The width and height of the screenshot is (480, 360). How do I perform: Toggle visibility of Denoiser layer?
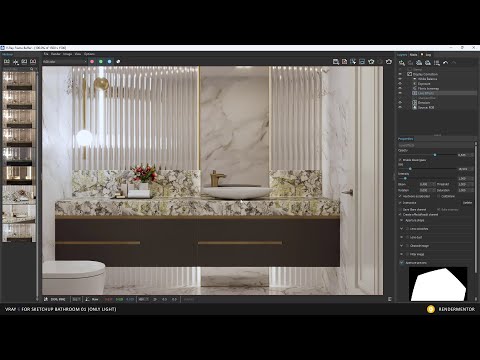pos(400,103)
